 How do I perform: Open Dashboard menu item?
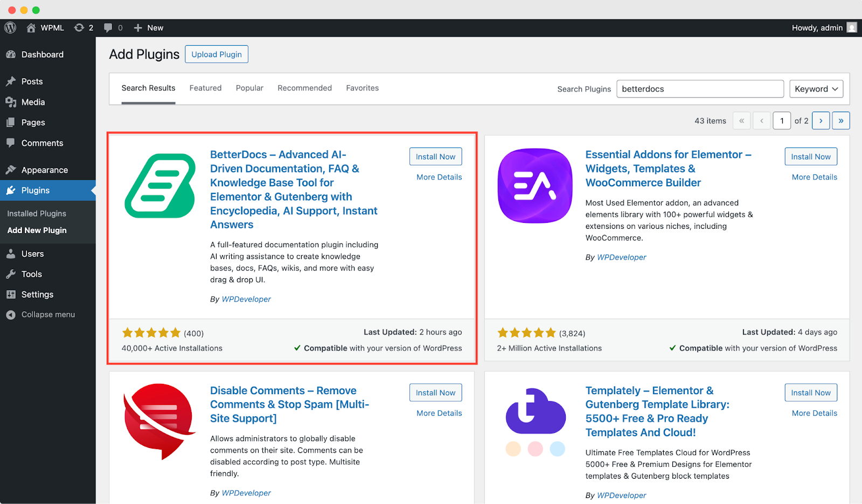(x=48, y=54)
